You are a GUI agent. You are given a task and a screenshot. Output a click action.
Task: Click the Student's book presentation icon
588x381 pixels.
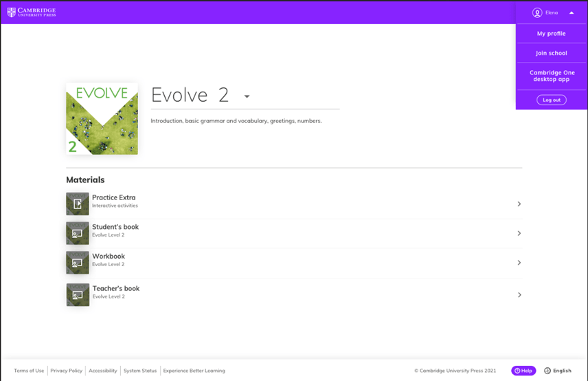coord(78,233)
